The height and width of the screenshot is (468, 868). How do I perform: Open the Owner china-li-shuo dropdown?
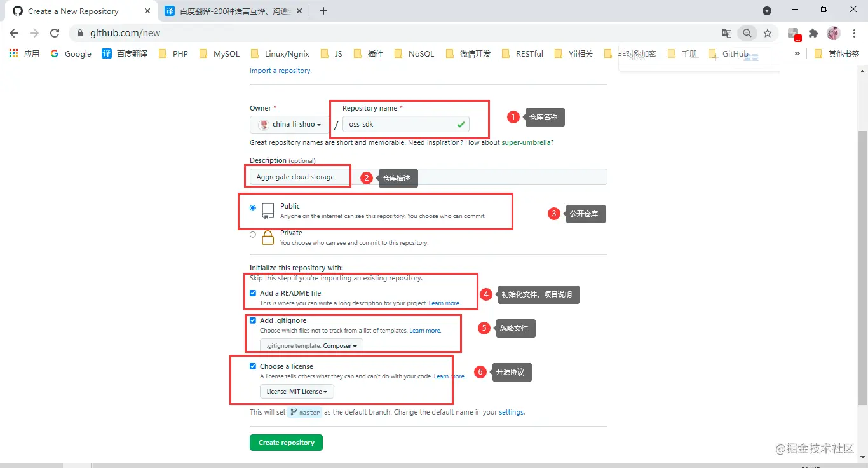290,124
